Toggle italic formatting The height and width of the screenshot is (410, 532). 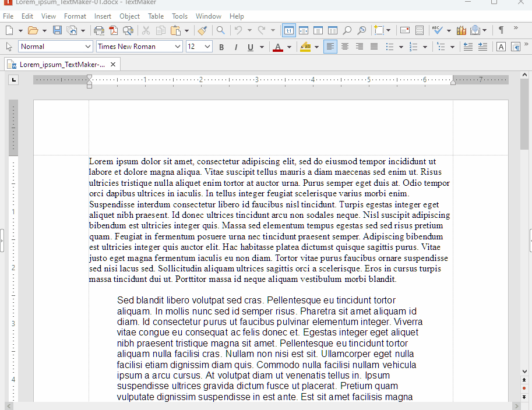236,47
